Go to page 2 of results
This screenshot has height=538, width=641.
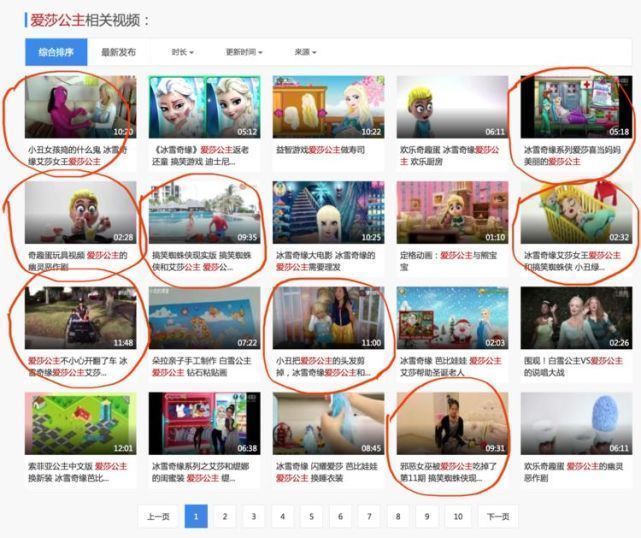(x=225, y=516)
